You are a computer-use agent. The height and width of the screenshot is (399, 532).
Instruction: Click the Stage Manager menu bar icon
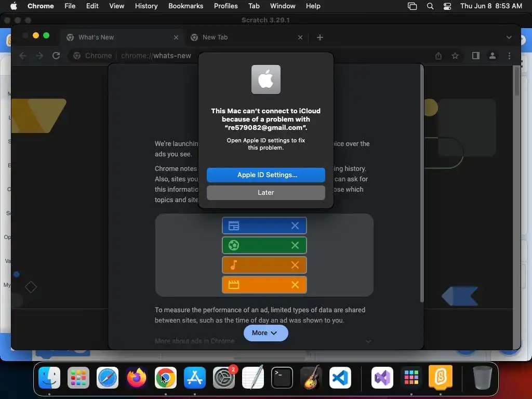pyautogui.click(x=412, y=6)
